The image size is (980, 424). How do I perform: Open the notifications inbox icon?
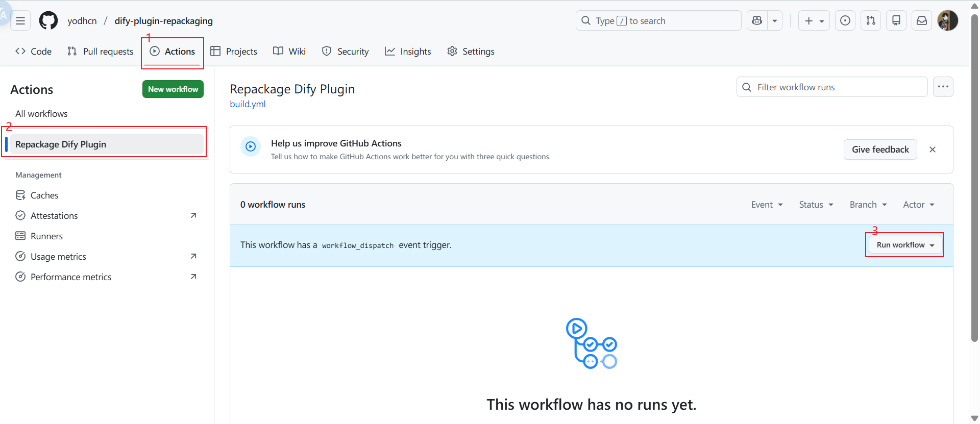click(x=922, y=21)
